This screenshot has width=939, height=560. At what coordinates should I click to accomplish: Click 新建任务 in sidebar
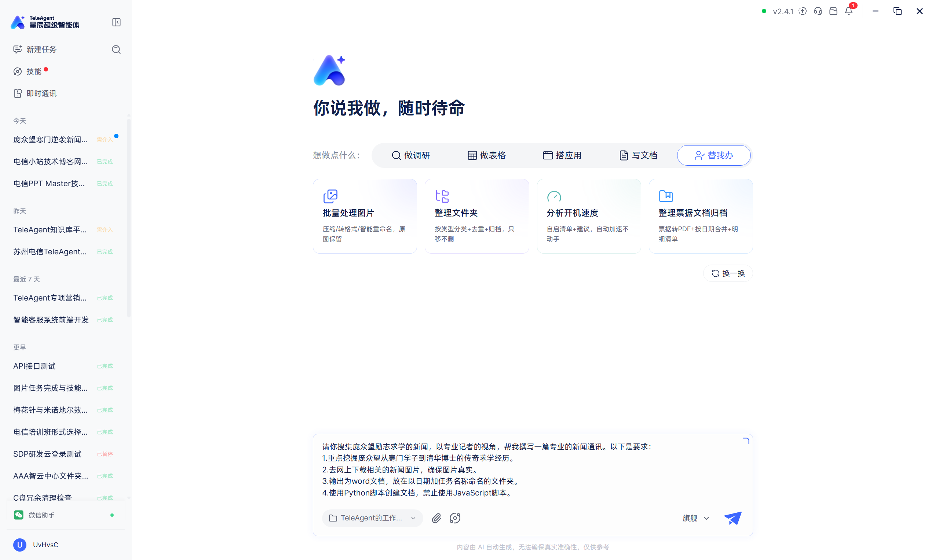[35, 49]
